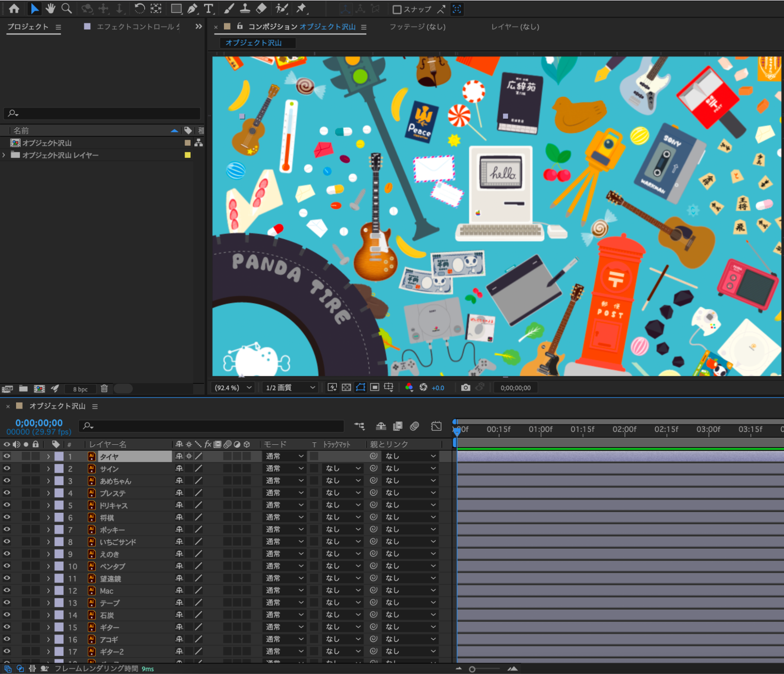Click the Home icon in toolbar
Viewport: 784px width, 674px height.
click(14, 8)
